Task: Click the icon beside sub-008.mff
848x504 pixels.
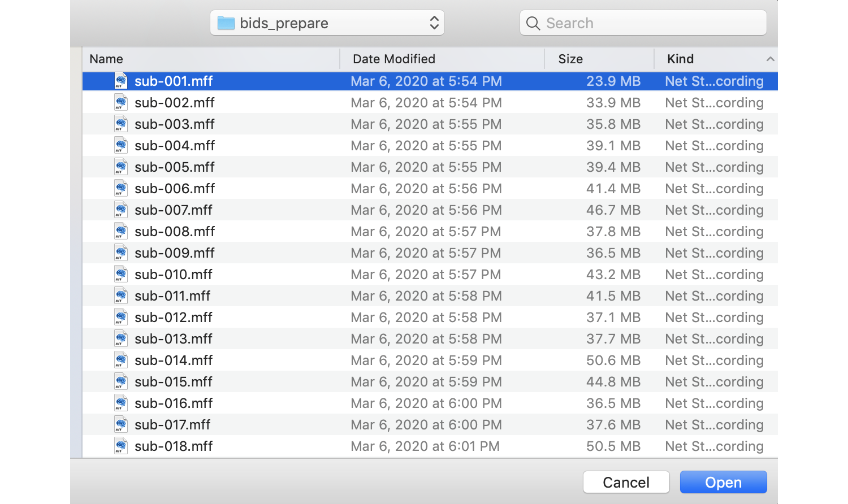Action: click(x=121, y=232)
